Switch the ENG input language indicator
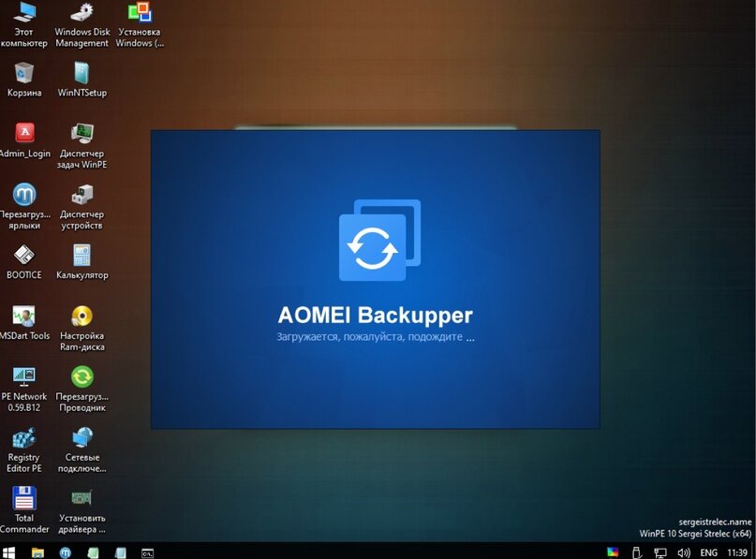This screenshot has height=559, width=756. tap(708, 552)
